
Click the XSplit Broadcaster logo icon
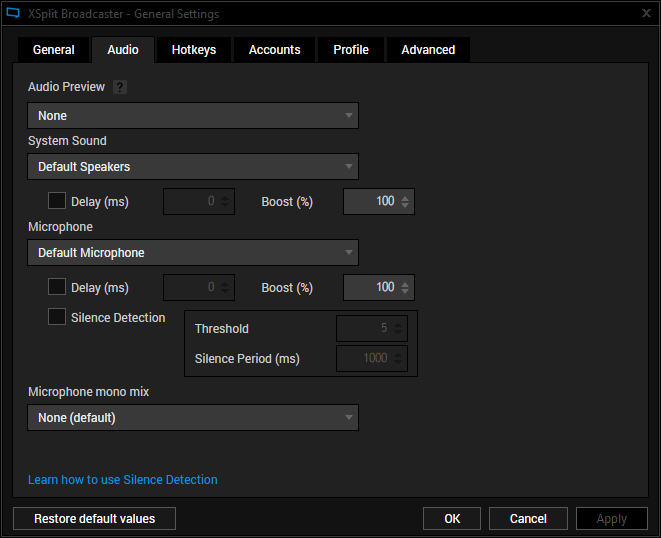pos(13,14)
